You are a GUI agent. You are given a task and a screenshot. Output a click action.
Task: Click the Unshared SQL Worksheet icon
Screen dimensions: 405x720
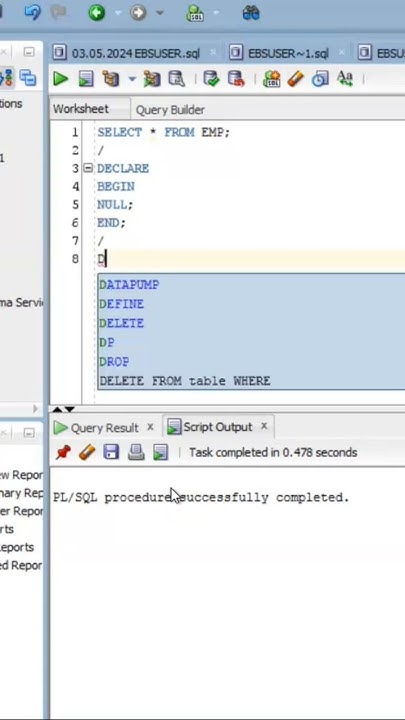(x=271, y=79)
